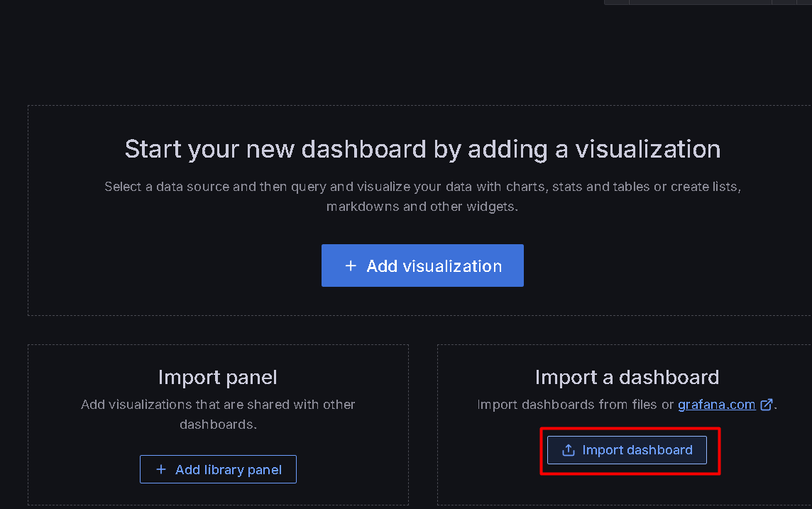Click the 'Import dashboards from files' text
This screenshot has height=509, width=812.
coord(575,405)
